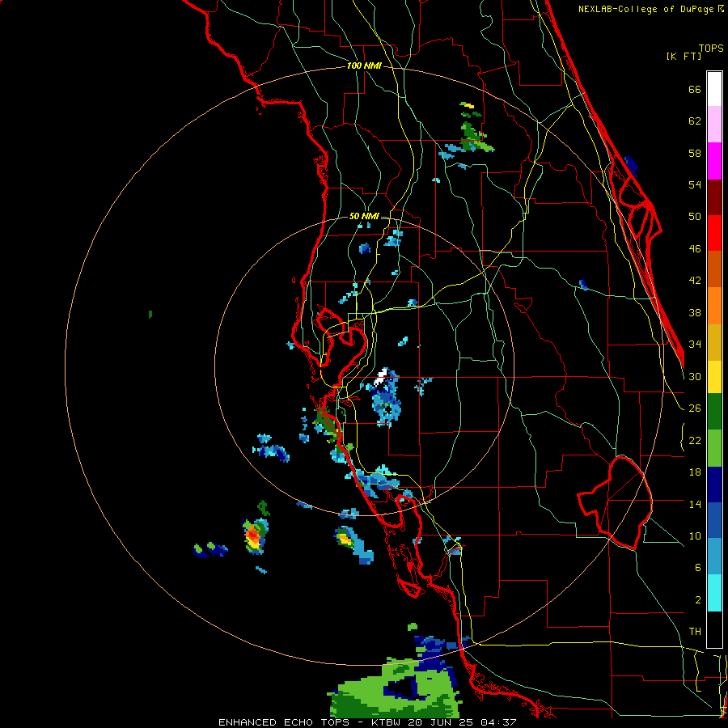Click the gold legend swatch
Viewport: 728px width, 728px height.
pyautogui.click(x=714, y=342)
